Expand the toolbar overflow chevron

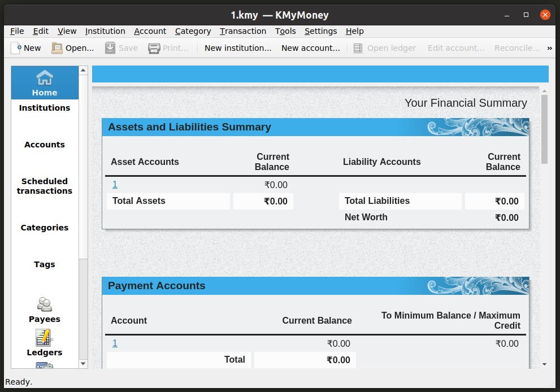coord(549,48)
